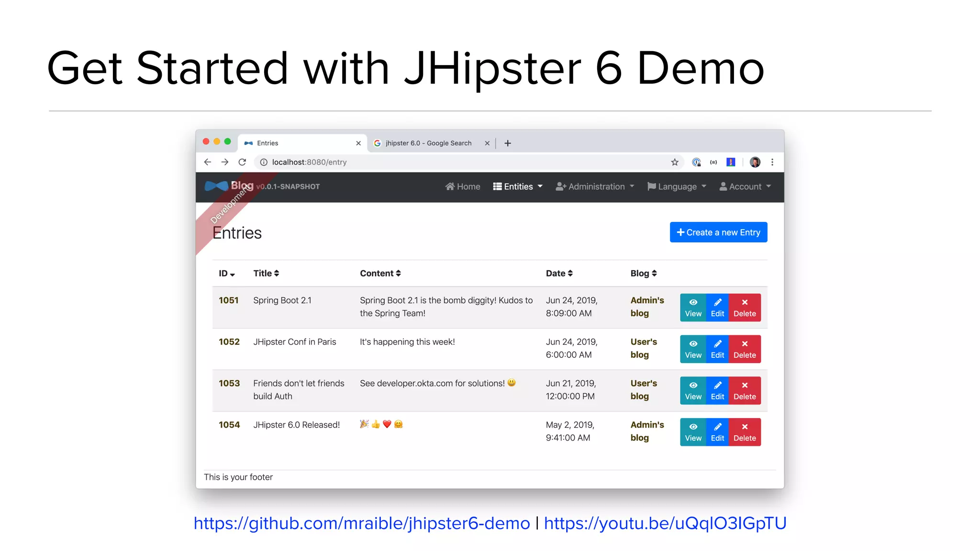Open the youtu.be video link

665,524
